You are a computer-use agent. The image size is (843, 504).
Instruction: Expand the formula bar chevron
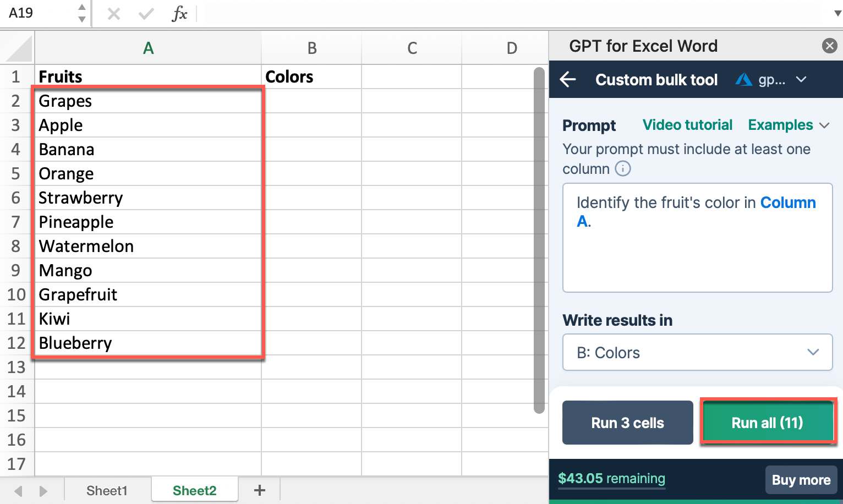click(837, 13)
